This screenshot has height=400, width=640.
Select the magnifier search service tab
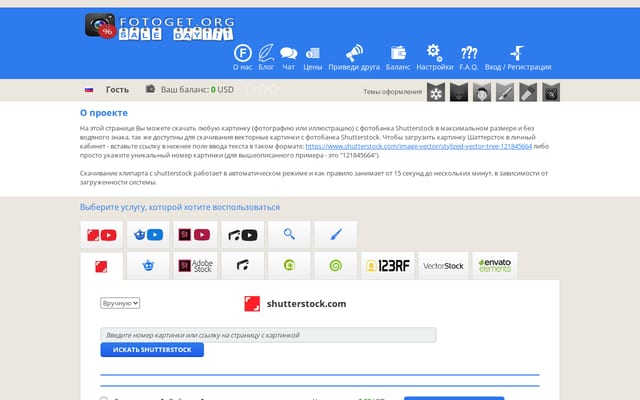(x=289, y=235)
